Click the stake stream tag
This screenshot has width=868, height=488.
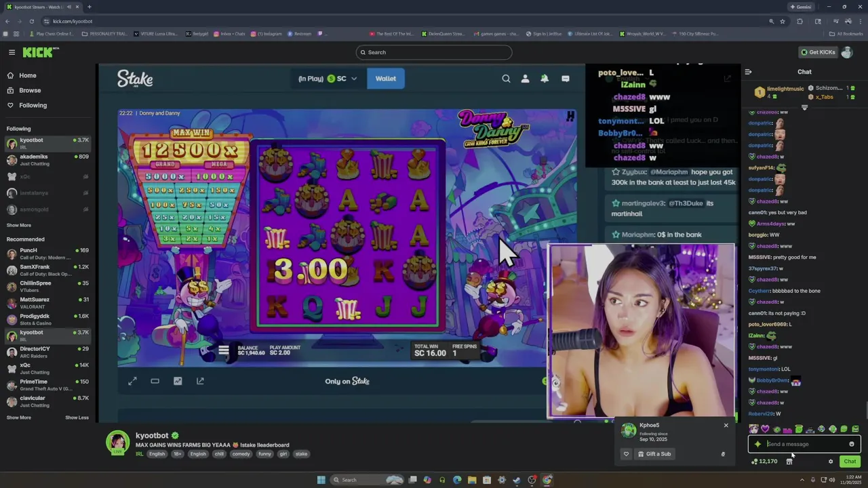pos(301,454)
